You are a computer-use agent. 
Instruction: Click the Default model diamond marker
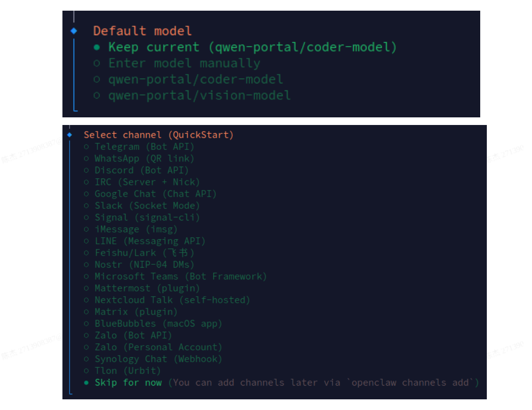[74, 31]
